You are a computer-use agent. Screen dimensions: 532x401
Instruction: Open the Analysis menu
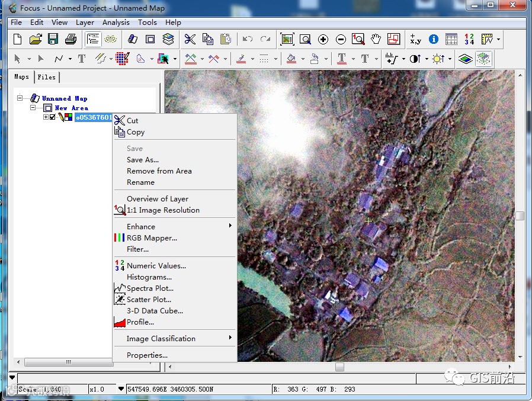point(116,23)
